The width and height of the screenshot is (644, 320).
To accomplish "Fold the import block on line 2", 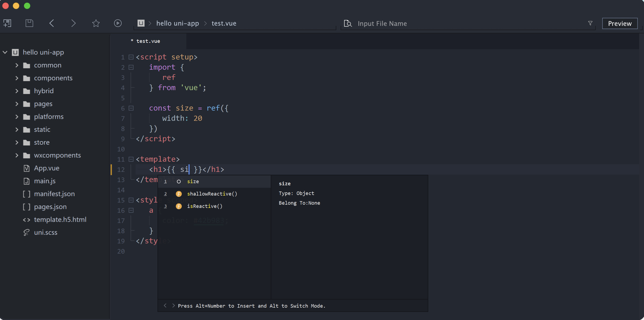I will point(131,67).
